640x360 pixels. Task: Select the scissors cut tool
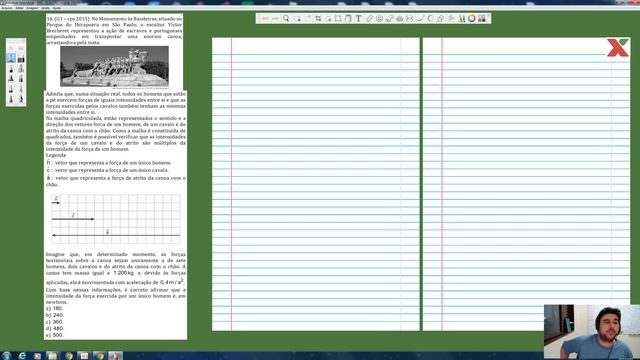point(410,18)
